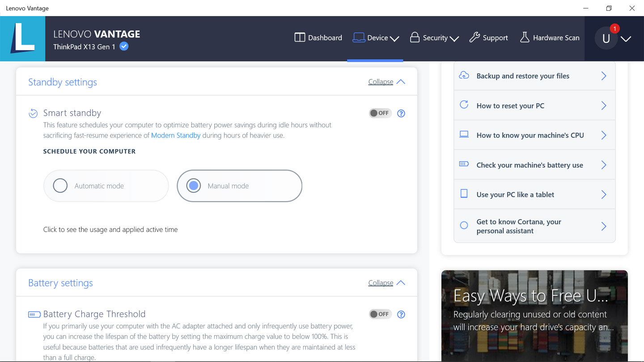The width and height of the screenshot is (644, 362).
Task: Open How to know your machine's CPU
Action: pos(534,135)
